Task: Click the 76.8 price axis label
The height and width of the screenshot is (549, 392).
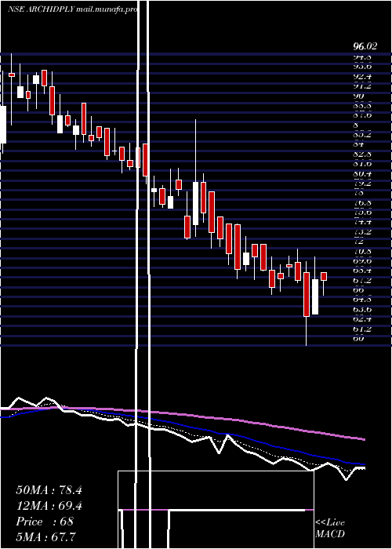Action: [362, 203]
